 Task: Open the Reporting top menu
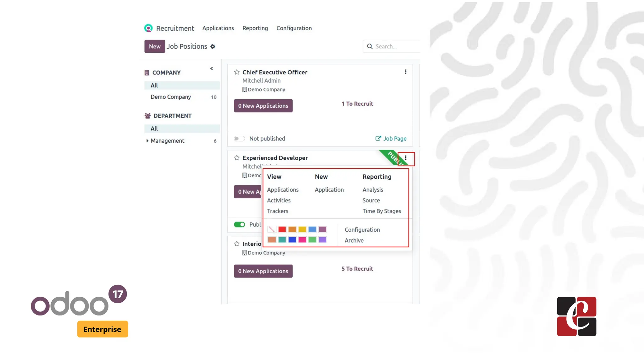(255, 28)
